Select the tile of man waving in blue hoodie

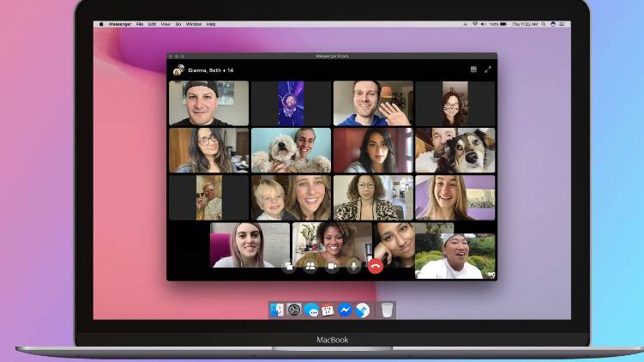(373, 103)
